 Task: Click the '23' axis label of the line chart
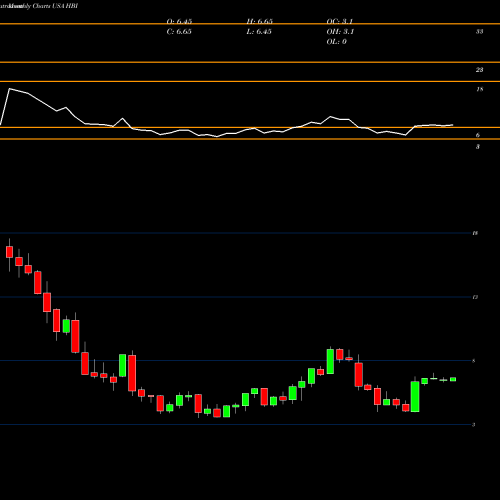pos(479,70)
